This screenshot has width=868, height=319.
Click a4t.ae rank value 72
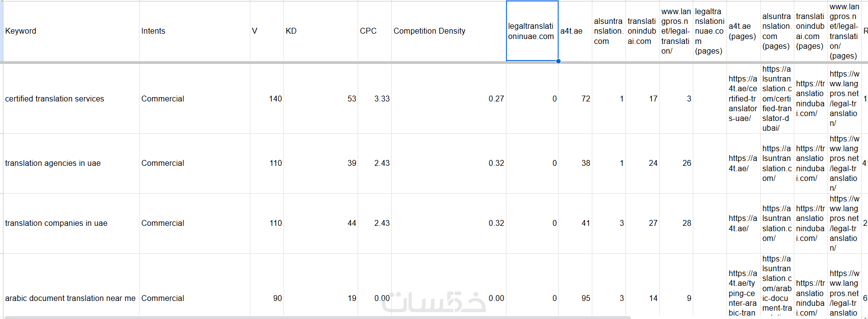(x=575, y=99)
